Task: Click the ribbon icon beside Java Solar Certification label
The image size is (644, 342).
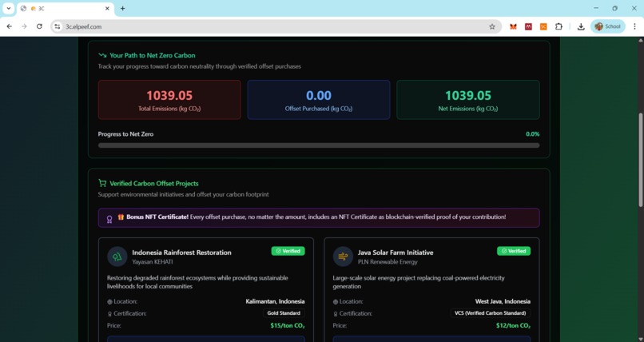Action: (x=335, y=314)
